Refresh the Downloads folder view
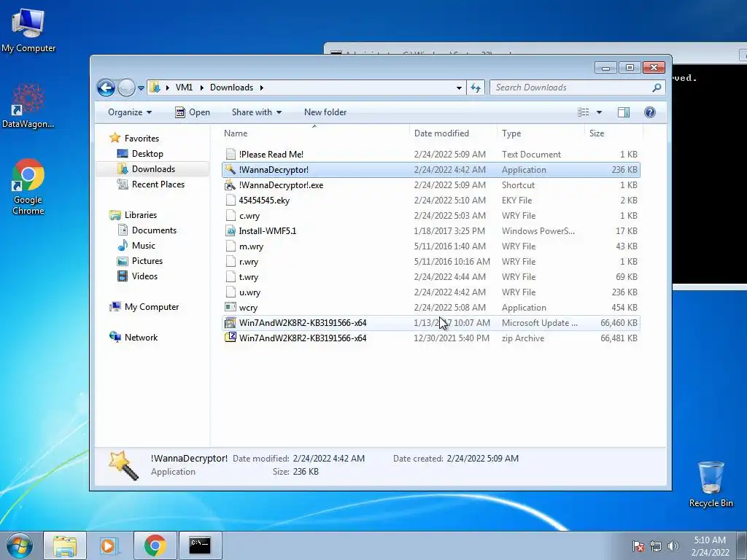Viewport: 747px width, 560px height. [476, 87]
